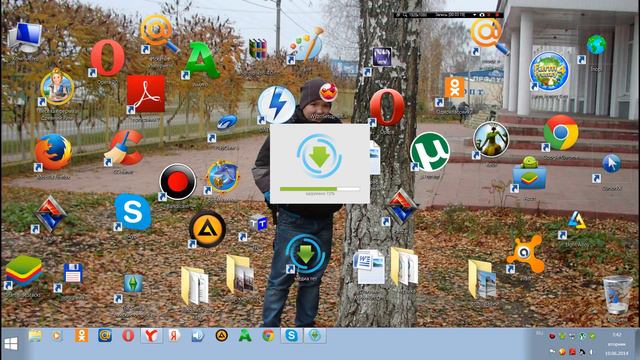Open the paint palette and brush icon

pos(306,45)
